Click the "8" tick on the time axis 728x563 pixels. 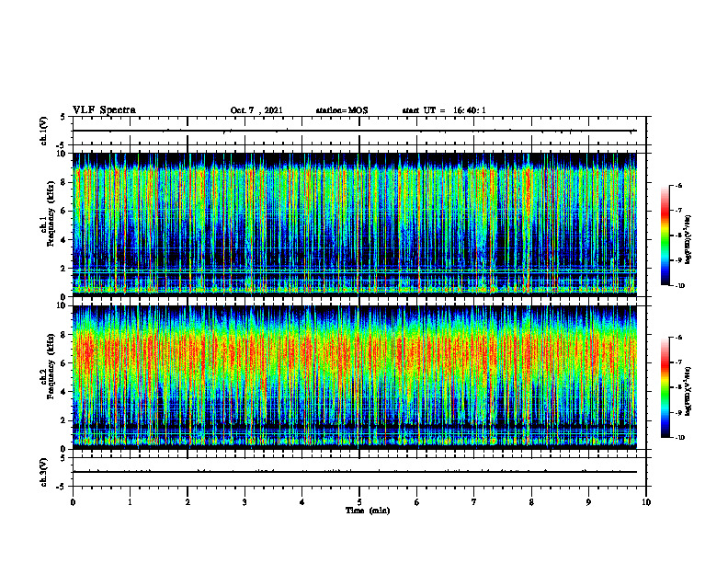[531, 502]
